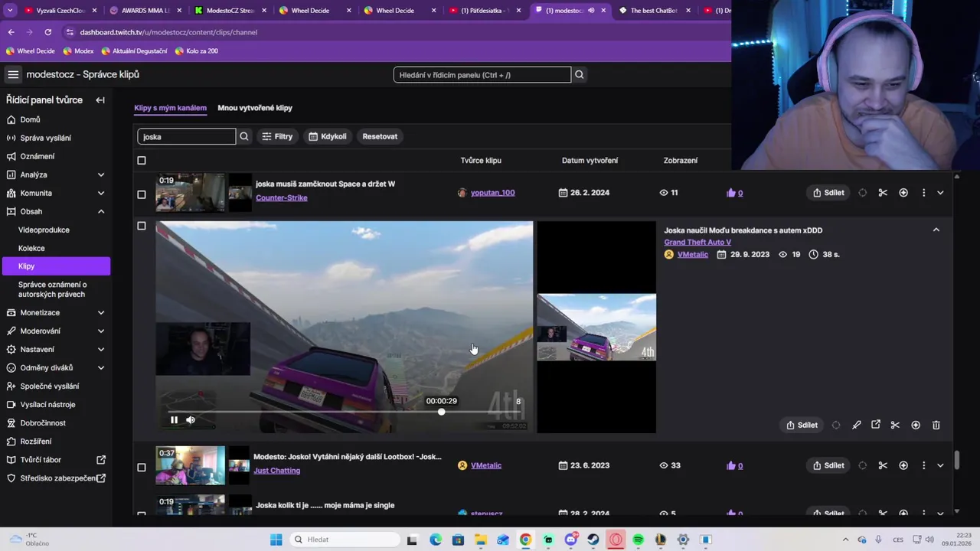Click the joska clip search field
Viewport: 980px width, 551px height.
pyautogui.click(x=187, y=136)
